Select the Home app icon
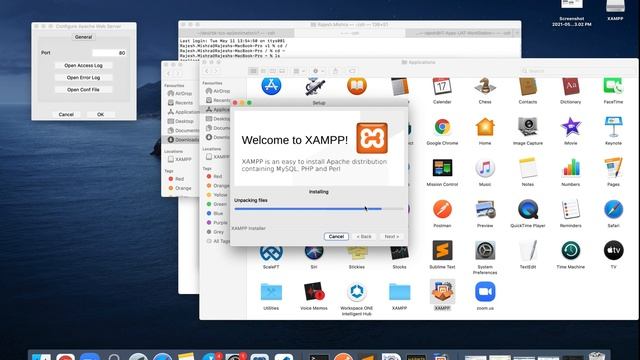This screenshot has height=360, width=640. coord(485,127)
